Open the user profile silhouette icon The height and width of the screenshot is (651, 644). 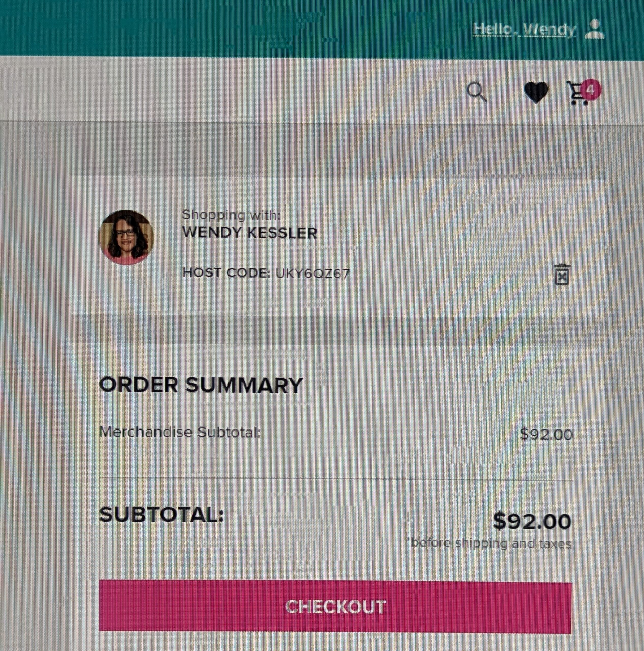coord(595,29)
